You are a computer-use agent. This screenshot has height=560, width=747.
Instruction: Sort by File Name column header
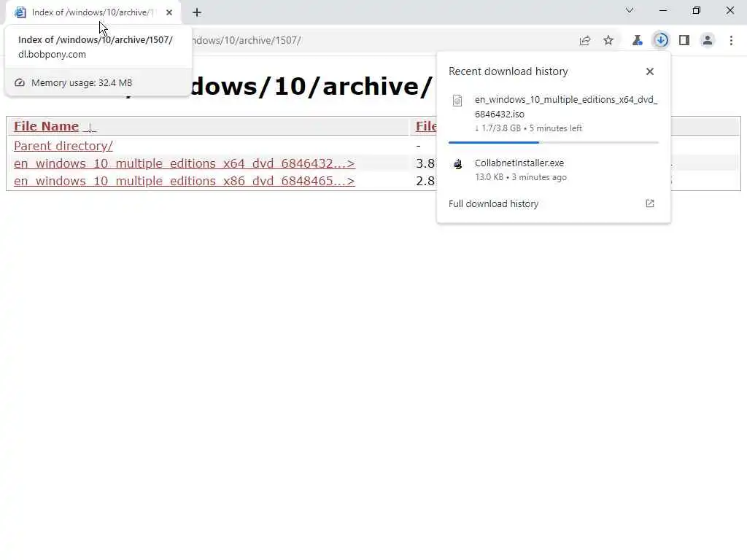(x=46, y=126)
